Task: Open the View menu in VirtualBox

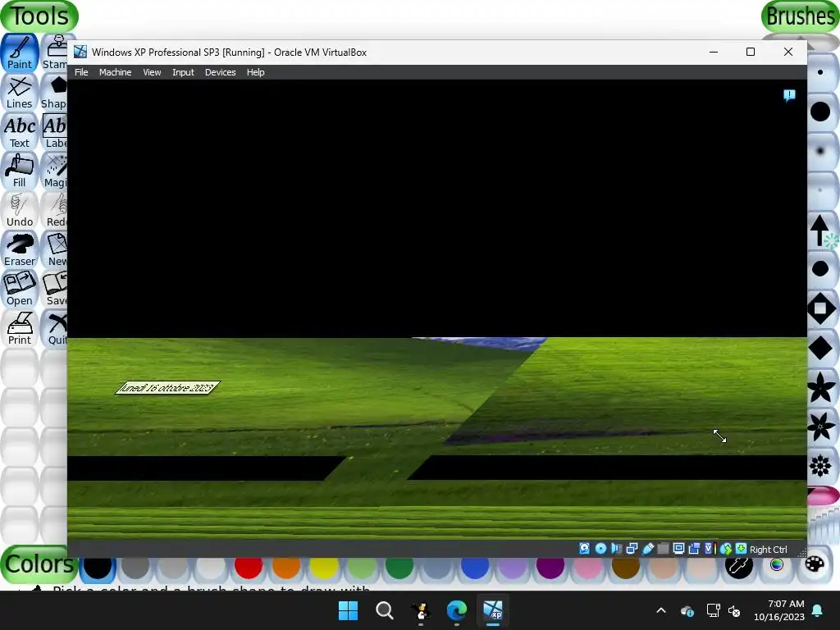Action: coord(152,72)
